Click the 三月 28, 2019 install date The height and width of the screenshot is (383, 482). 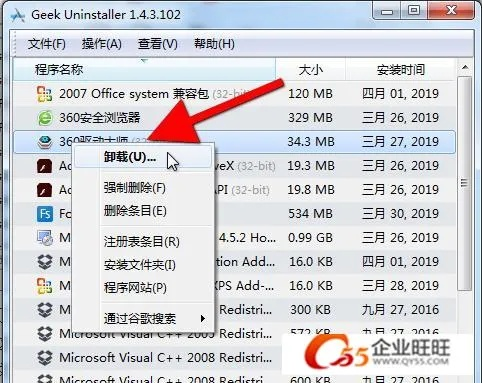pos(400,286)
